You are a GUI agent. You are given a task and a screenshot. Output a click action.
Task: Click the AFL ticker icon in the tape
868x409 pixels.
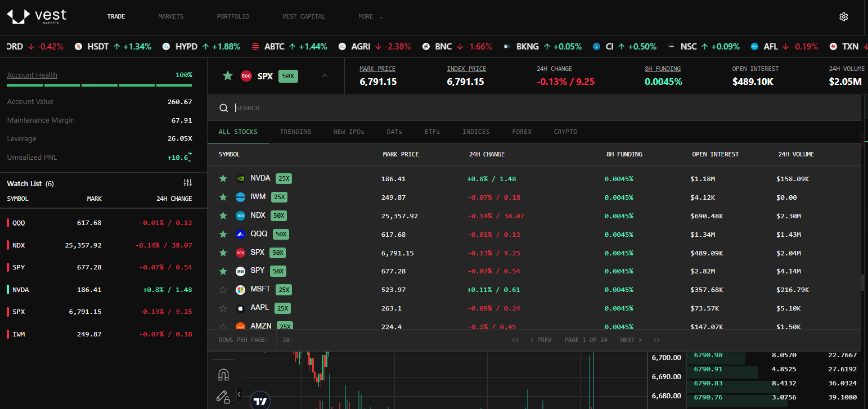pos(754,47)
